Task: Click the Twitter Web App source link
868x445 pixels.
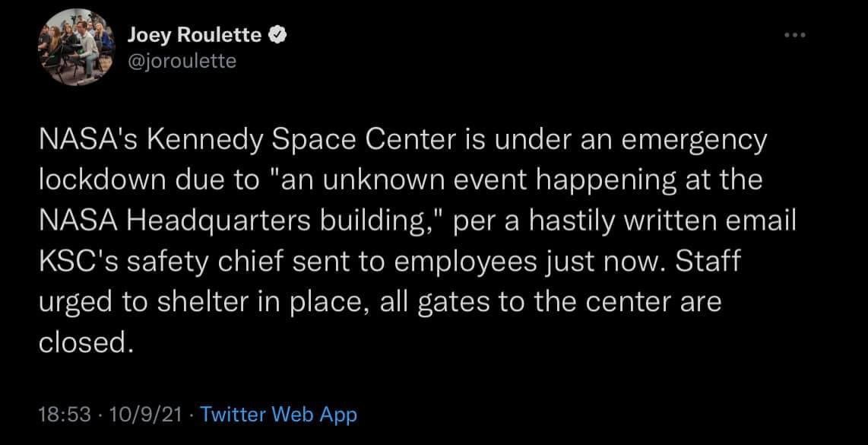Action: coord(278,415)
